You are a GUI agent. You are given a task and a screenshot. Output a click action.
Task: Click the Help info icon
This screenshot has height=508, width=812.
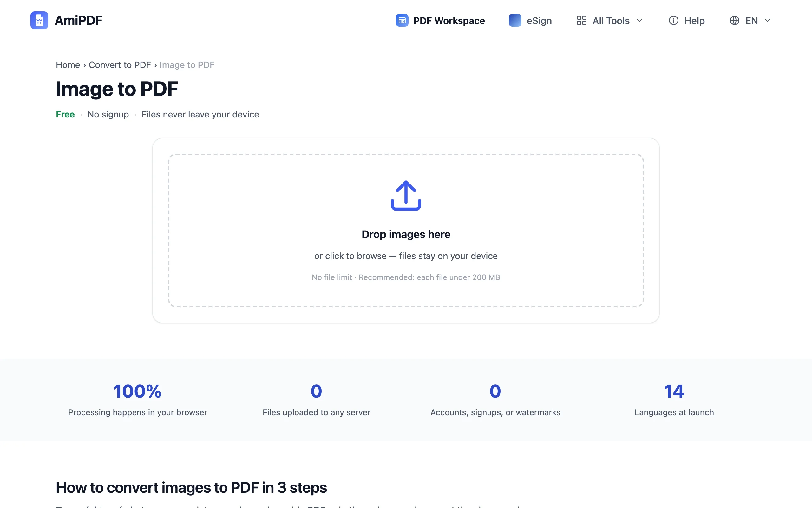[673, 21]
